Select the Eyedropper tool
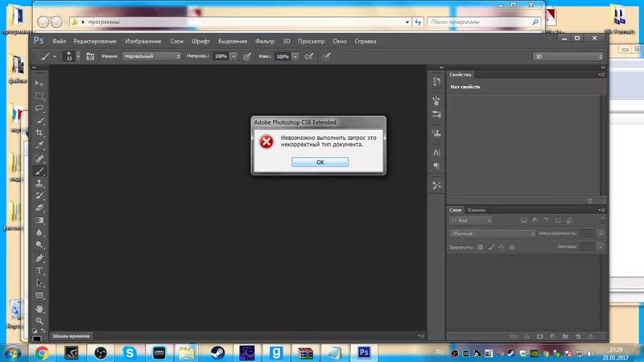This screenshot has height=362, width=644. point(39,146)
